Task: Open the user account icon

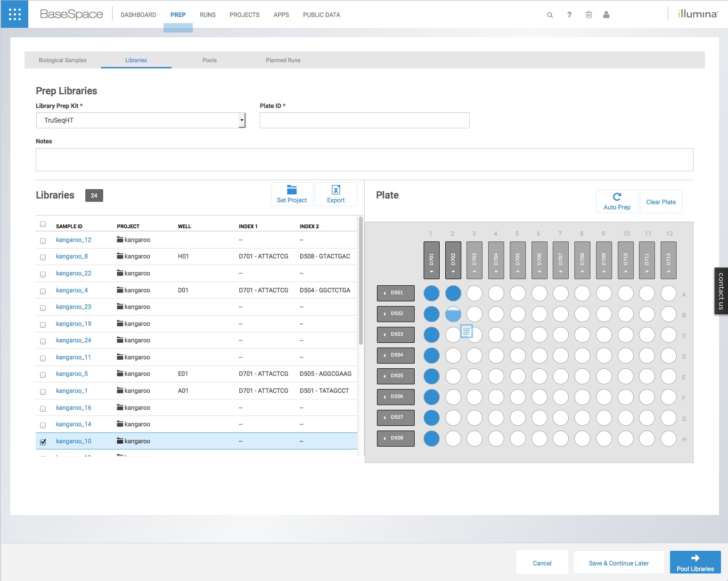Action: 606,15
